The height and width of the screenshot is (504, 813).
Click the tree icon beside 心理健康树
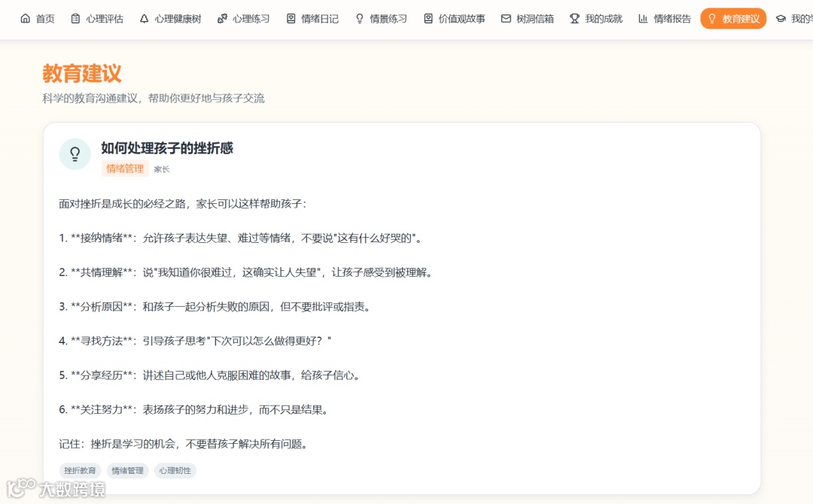(144, 19)
